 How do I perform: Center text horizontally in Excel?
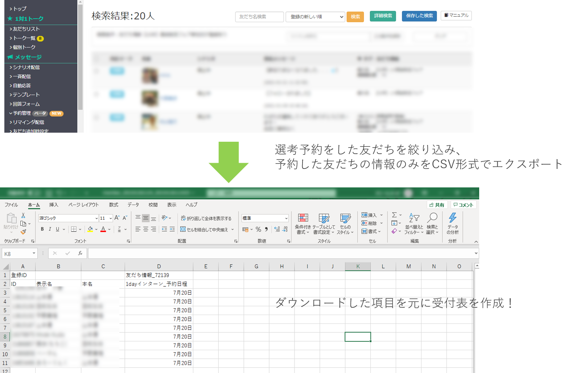(145, 229)
